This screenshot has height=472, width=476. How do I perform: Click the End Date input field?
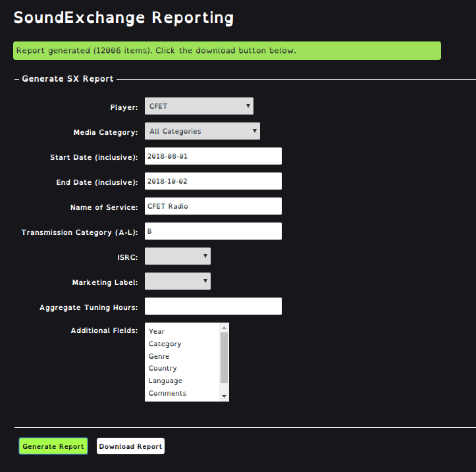[213, 181]
